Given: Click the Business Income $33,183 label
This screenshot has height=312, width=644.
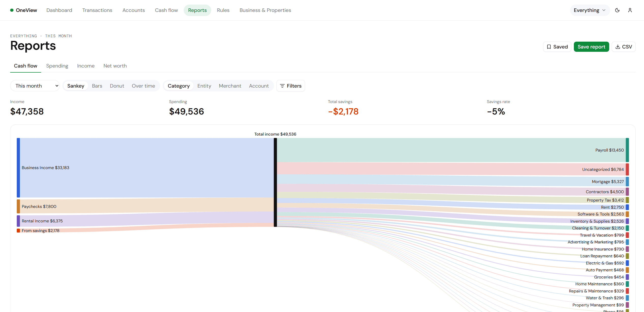Looking at the screenshot, I should tap(45, 168).
